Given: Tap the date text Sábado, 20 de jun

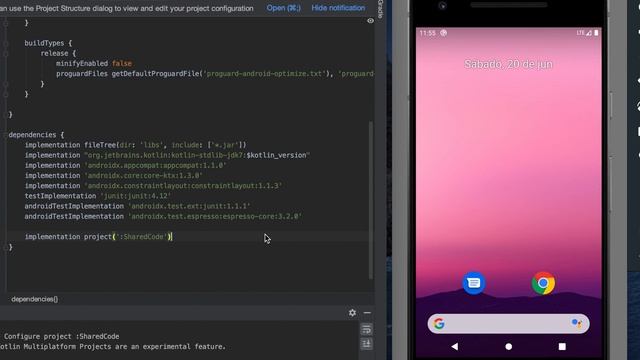Looking at the screenshot, I should pyautogui.click(x=508, y=64).
